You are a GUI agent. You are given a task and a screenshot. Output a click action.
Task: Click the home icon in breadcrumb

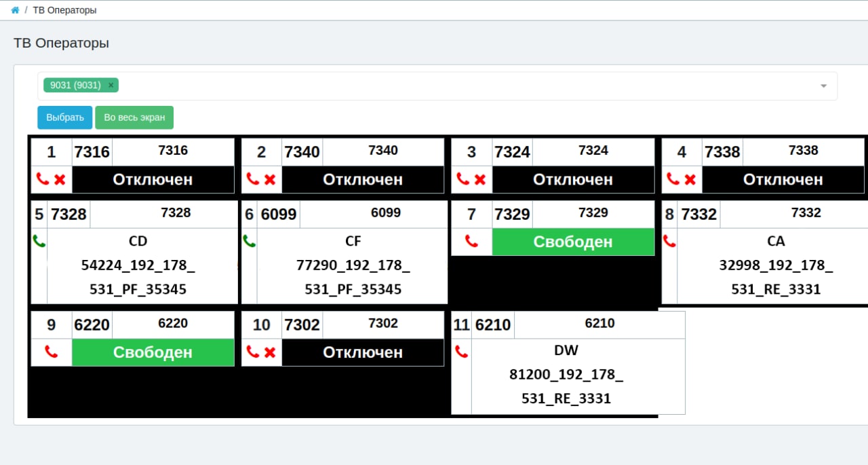pos(15,10)
